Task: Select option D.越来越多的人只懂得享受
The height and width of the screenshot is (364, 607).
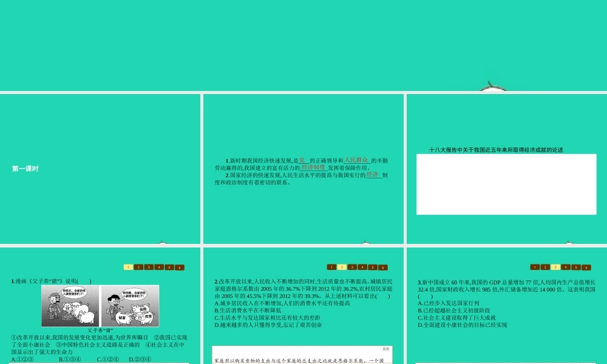Action: click(268, 325)
